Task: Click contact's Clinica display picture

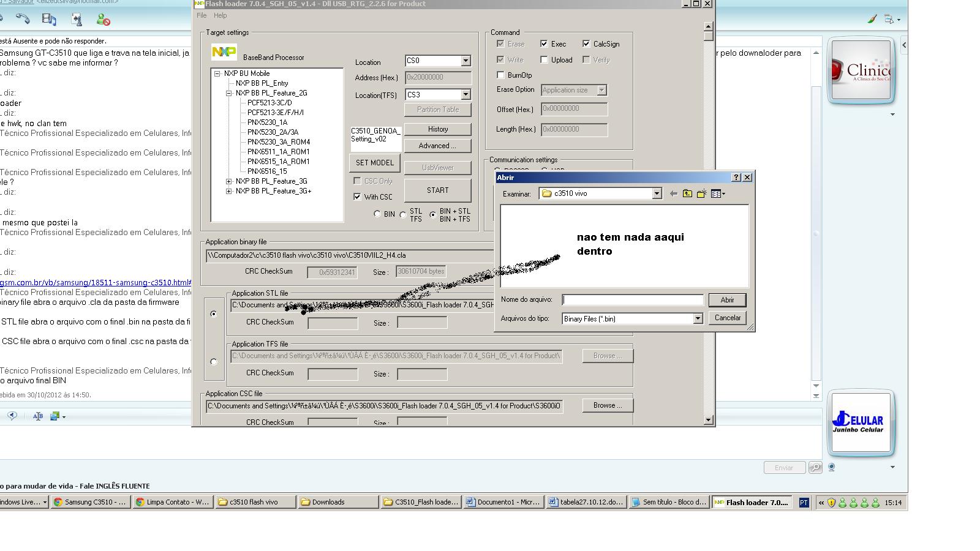Action: (x=861, y=70)
